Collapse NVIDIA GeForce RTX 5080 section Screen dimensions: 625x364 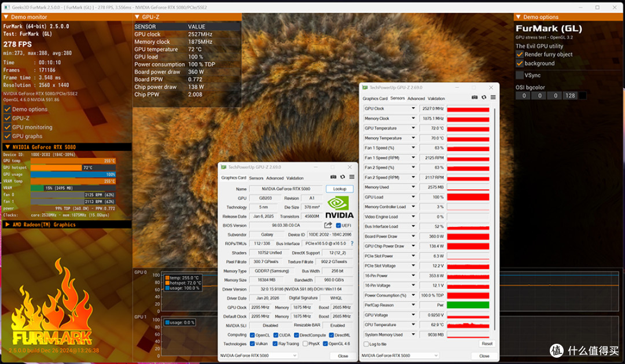[x=7, y=147]
